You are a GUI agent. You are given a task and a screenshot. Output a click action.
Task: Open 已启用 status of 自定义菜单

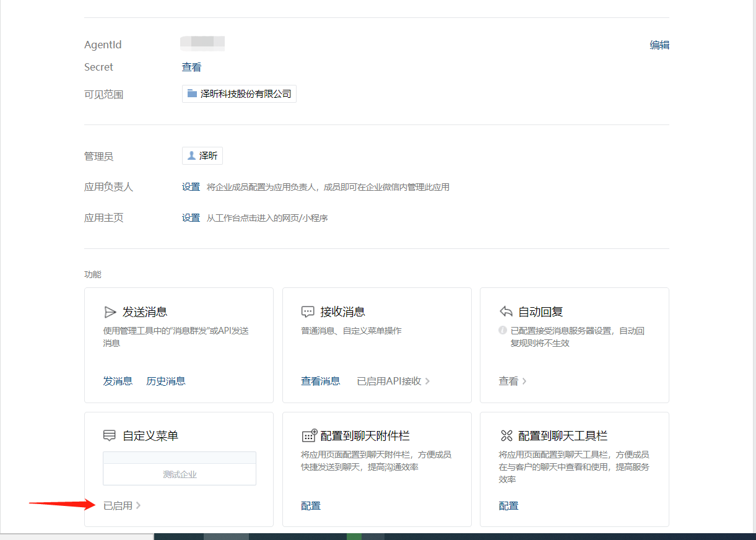click(122, 506)
